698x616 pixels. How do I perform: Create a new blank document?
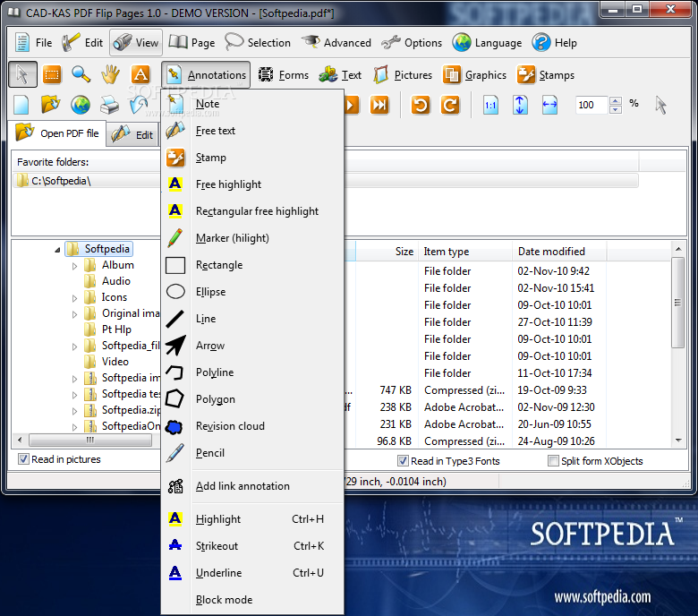click(x=21, y=105)
